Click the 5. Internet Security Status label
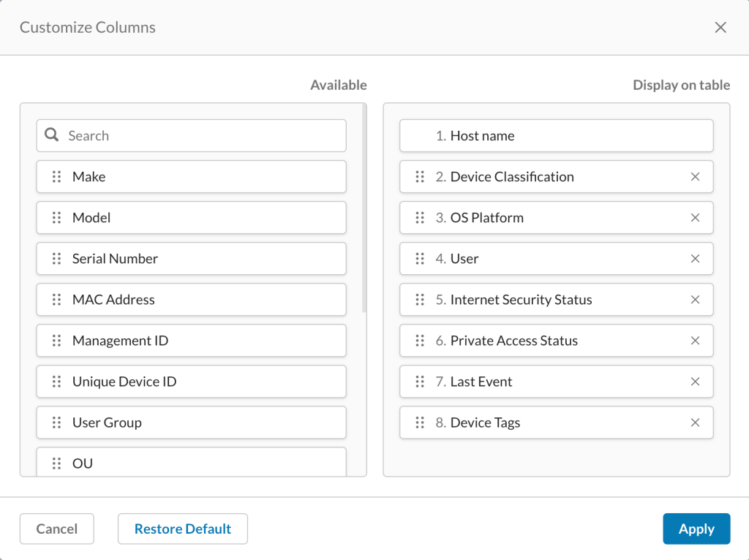749x560 pixels. (x=514, y=300)
